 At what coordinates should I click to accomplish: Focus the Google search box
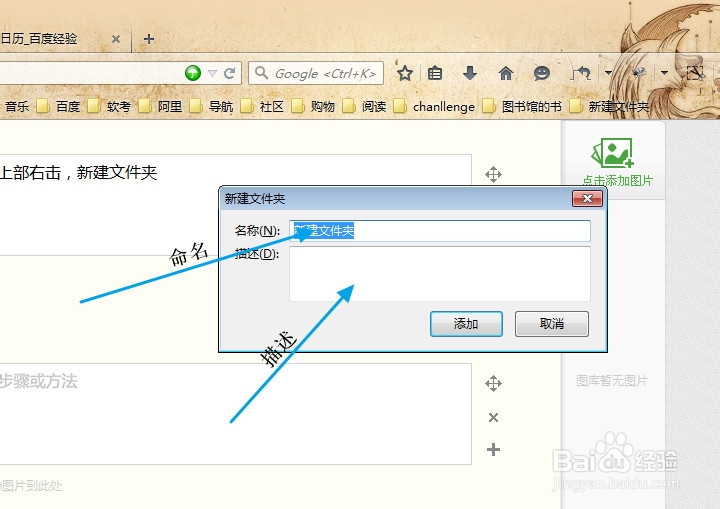point(316,73)
